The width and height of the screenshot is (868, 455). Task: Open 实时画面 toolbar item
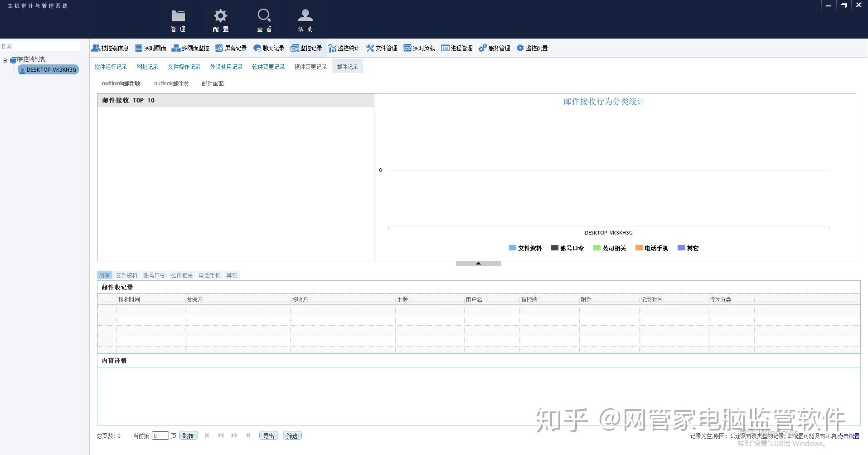[x=151, y=48]
